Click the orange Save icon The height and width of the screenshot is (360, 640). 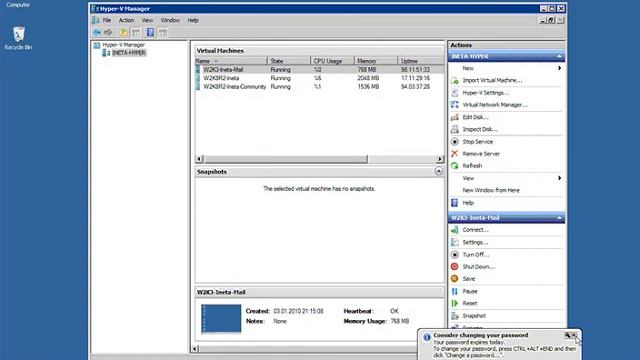pyautogui.click(x=455, y=279)
